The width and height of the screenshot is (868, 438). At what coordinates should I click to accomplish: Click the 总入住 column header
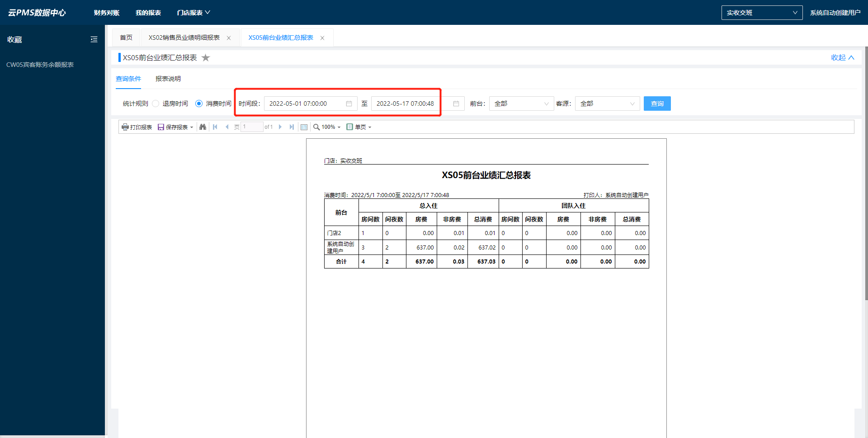pyautogui.click(x=429, y=206)
